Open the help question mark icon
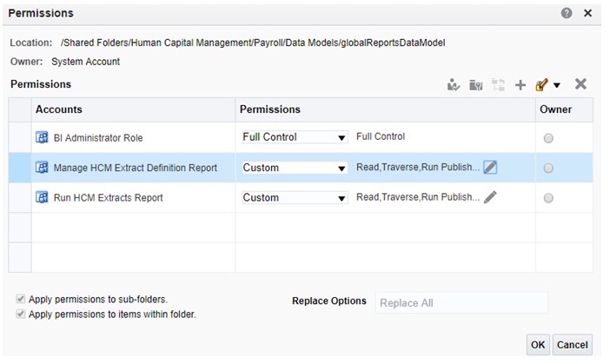 567,13
